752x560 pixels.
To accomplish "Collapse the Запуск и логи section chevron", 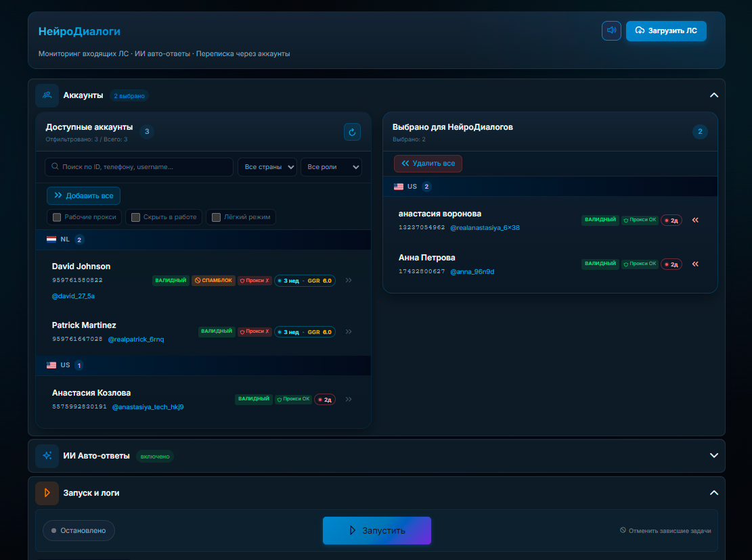I will click(x=713, y=493).
